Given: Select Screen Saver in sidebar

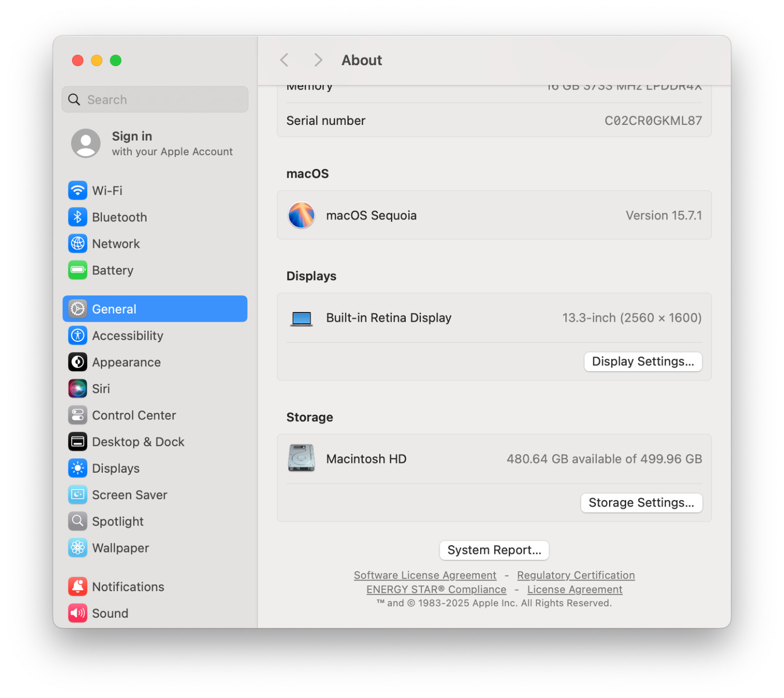Looking at the screenshot, I should tap(155, 495).
